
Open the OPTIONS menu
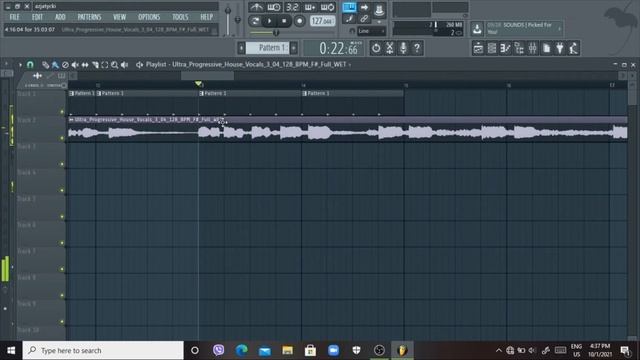coord(149,17)
